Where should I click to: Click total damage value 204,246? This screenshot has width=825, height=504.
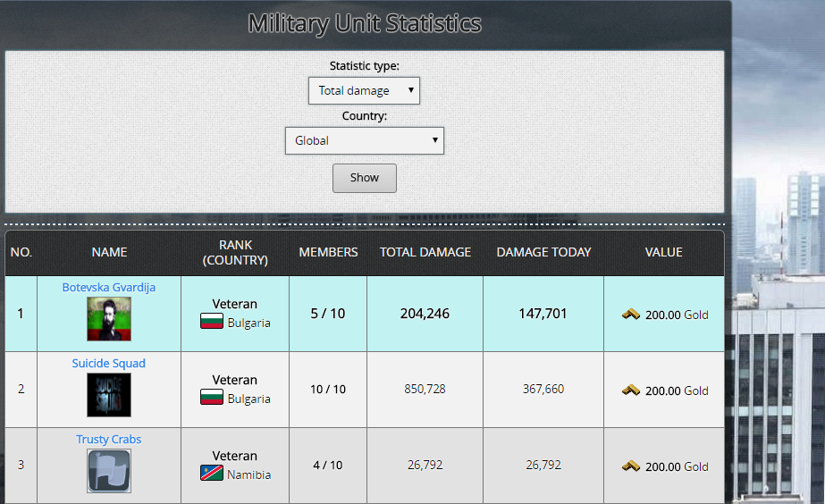tap(425, 314)
